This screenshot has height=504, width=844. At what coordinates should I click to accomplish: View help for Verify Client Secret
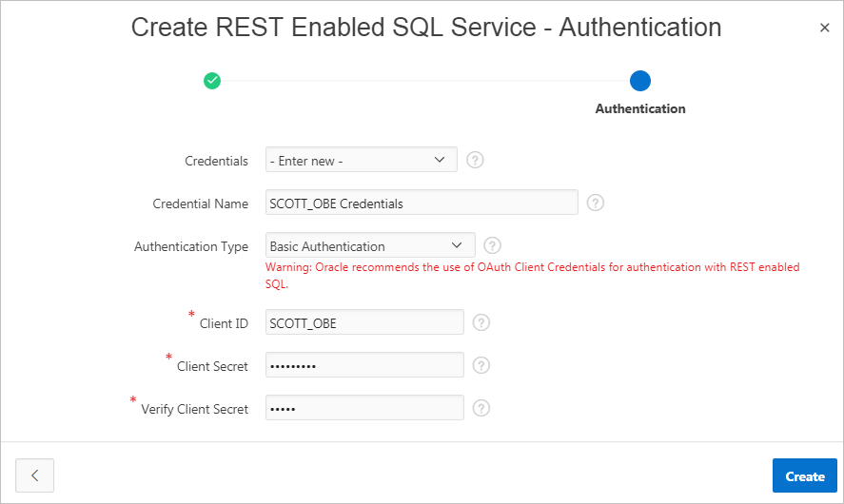(x=481, y=408)
